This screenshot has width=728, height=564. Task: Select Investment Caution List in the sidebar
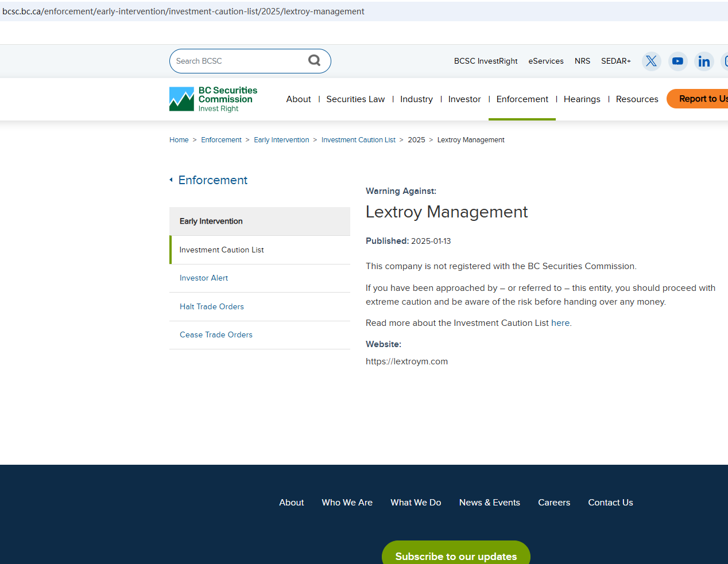[x=260, y=250]
